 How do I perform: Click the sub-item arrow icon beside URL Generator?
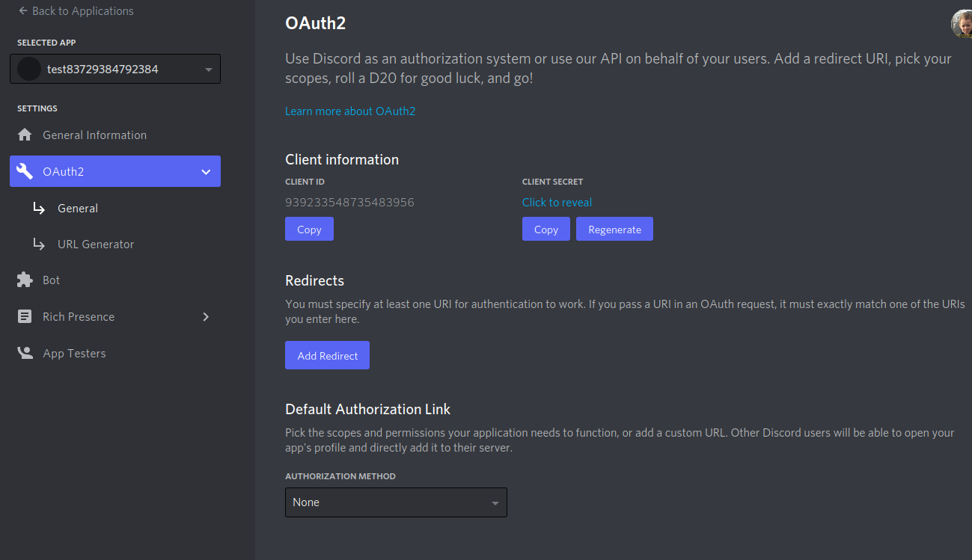point(39,244)
